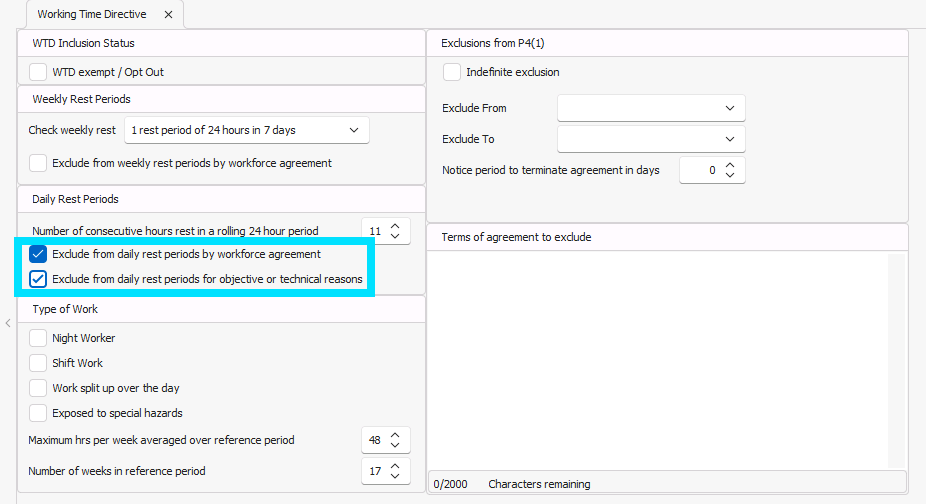926x504 pixels.
Task: Close the Working Time Directive tab
Action: coord(168,15)
